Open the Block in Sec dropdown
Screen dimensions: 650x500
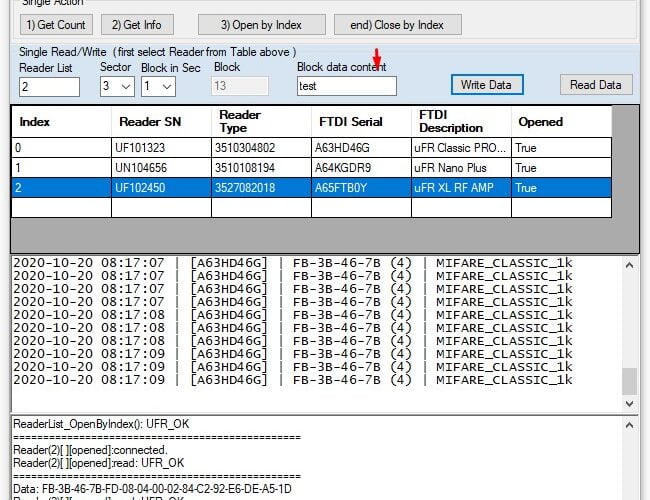158,86
